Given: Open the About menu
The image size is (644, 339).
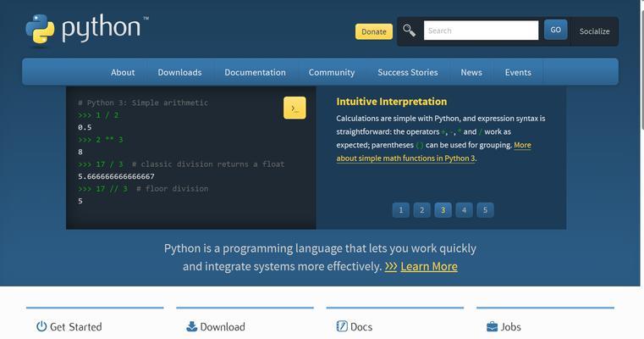Looking at the screenshot, I should [123, 72].
